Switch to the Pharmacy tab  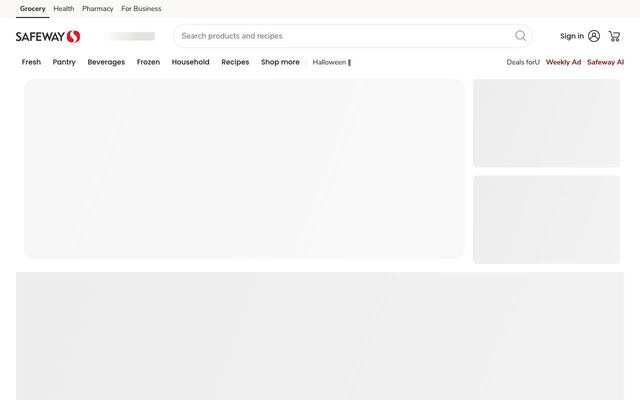(98, 9)
